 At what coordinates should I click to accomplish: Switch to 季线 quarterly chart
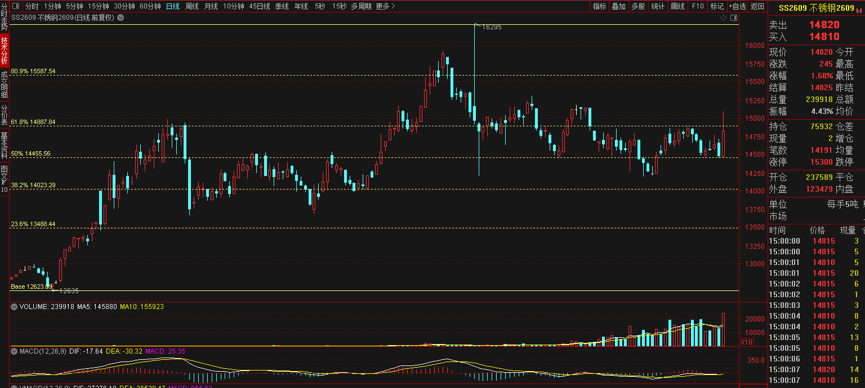pos(282,7)
